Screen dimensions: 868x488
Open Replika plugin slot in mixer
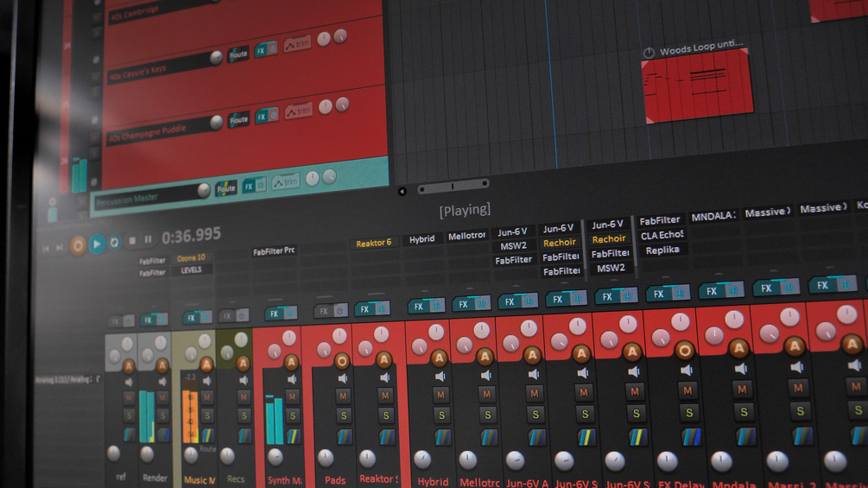coord(662,250)
